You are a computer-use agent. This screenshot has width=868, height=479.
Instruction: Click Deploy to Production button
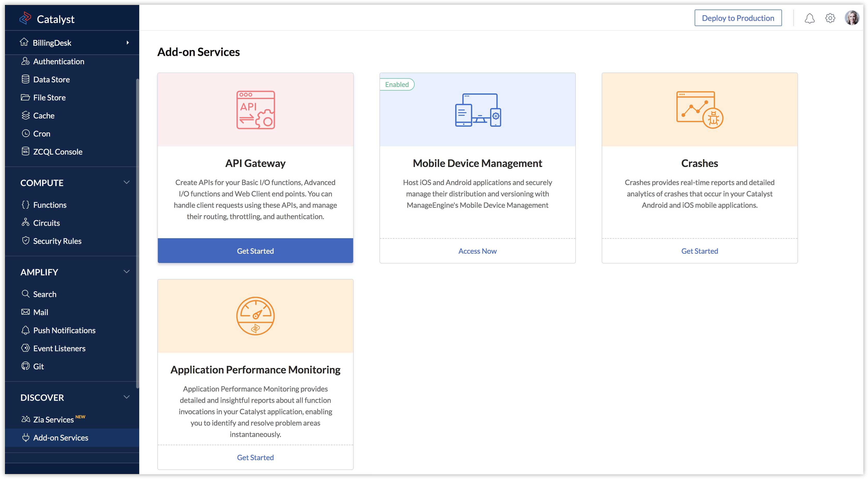pos(738,18)
